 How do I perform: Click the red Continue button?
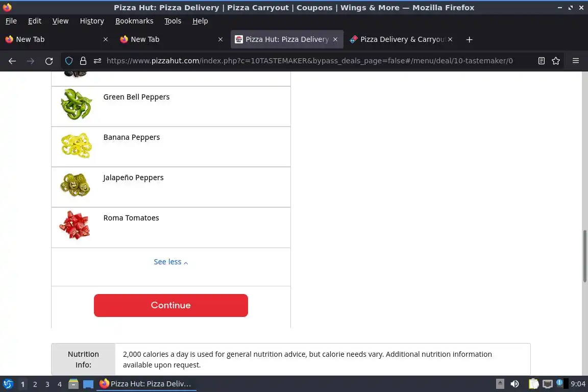point(170,305)
